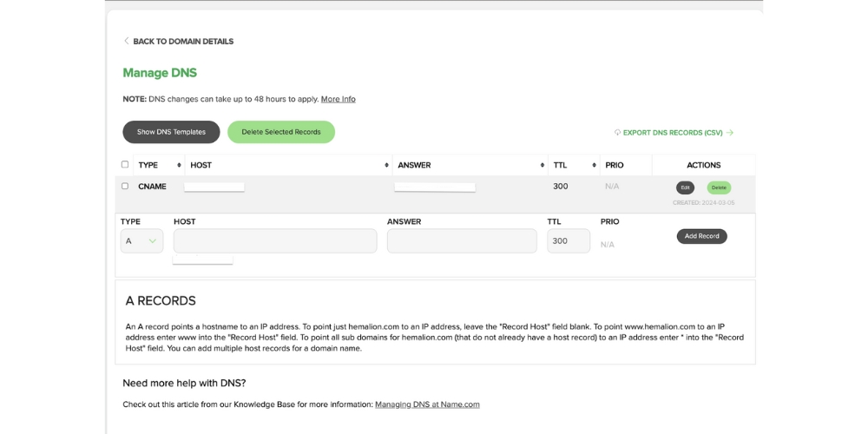Sort records using the TYPE column sort arrows
Image resolution: width=868 pixels, height=434 pixels.
179,165
